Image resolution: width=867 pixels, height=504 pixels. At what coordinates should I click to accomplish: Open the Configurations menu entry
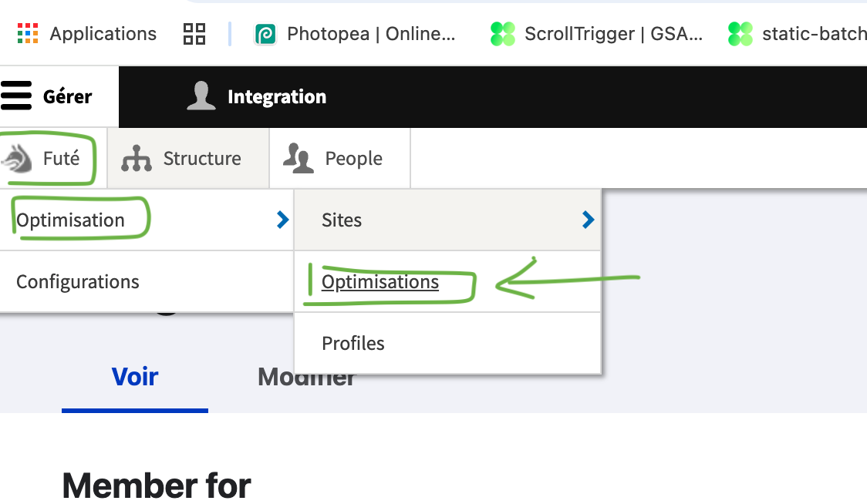pos(78,282)
